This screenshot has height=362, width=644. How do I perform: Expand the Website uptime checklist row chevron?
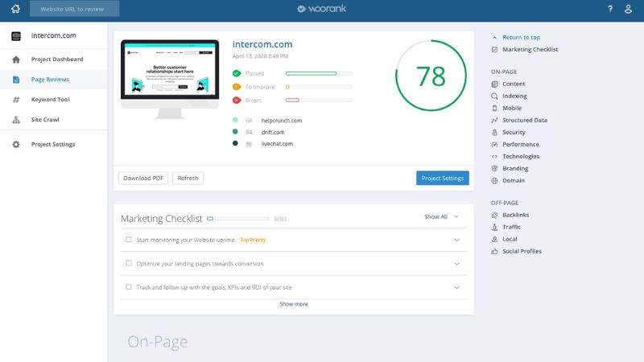tap(456, 240)
